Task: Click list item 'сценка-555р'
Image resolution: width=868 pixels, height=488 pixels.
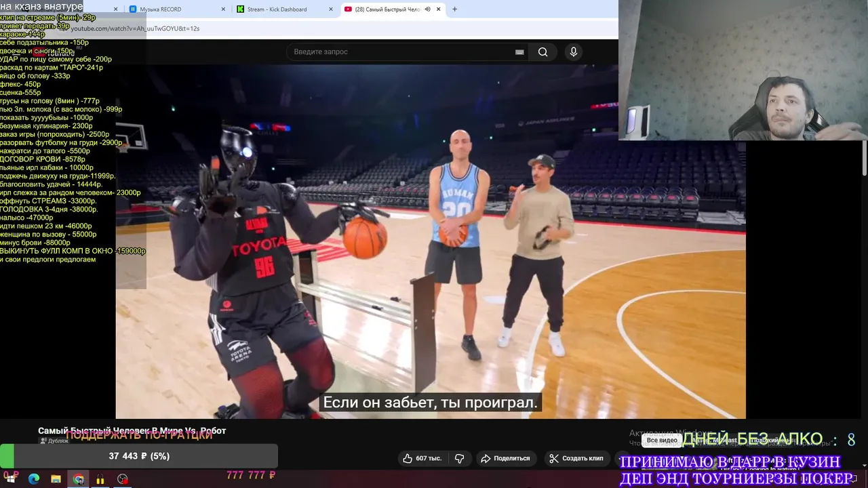Action: 20,93
